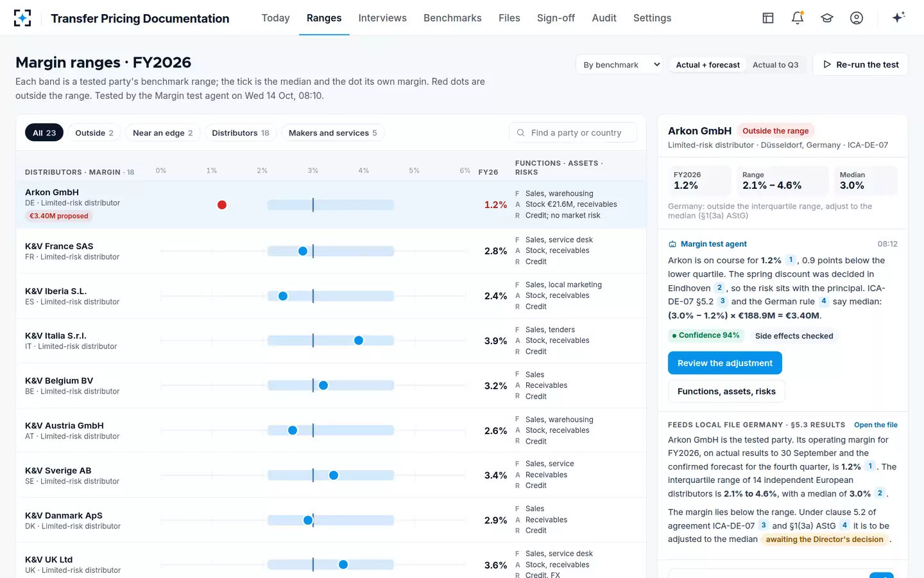
Task: Open the notifications bell
Action: click(798, 18)
